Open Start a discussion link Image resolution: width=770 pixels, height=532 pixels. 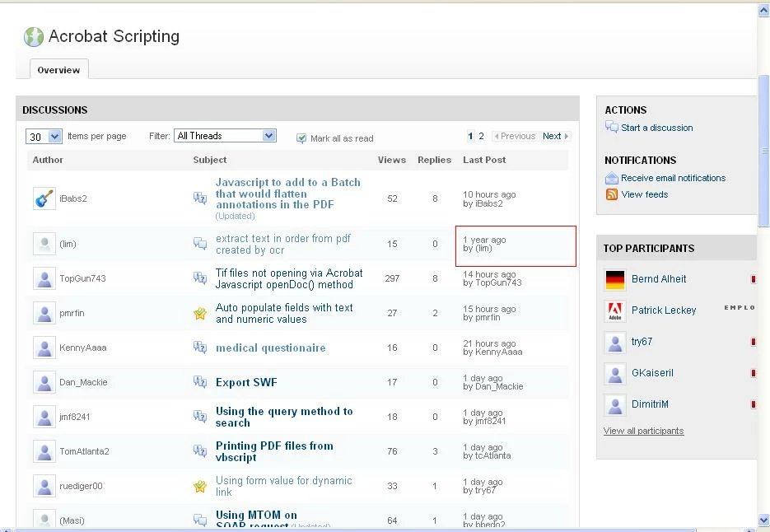pyautogui.click(x=656, y=128)
